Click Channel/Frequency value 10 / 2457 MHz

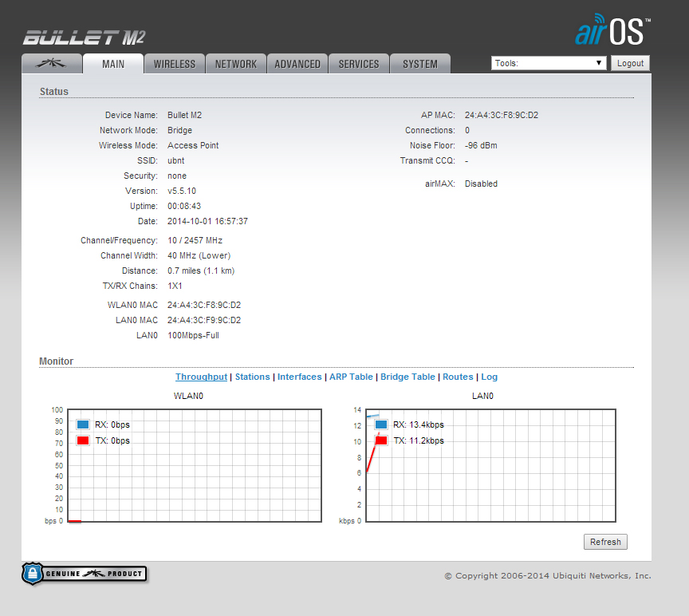click(195, 240)
